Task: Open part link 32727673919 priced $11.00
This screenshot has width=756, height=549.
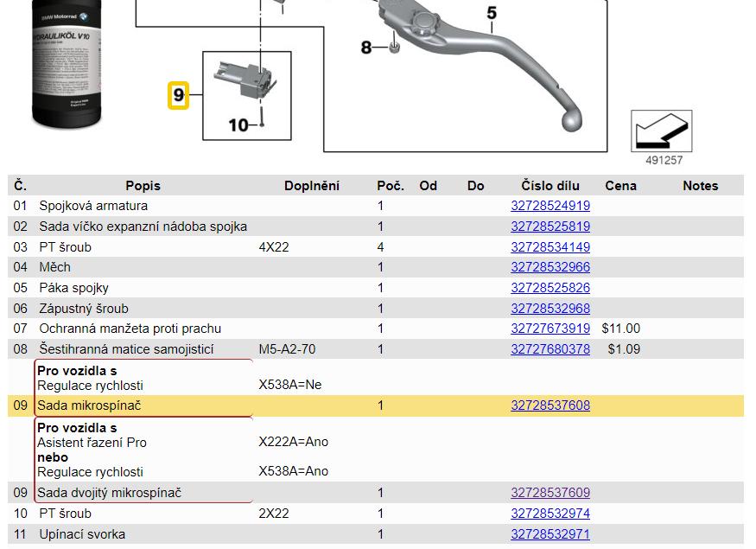Action: click(550, 329)
